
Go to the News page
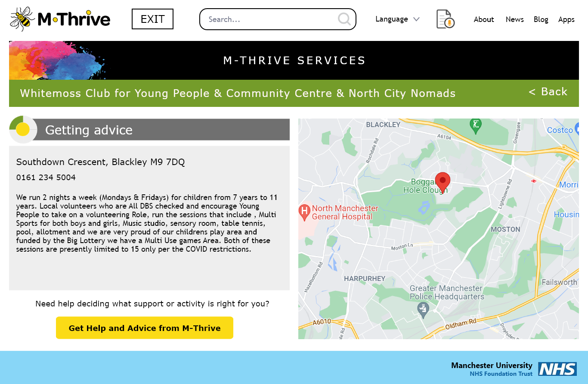514,19
